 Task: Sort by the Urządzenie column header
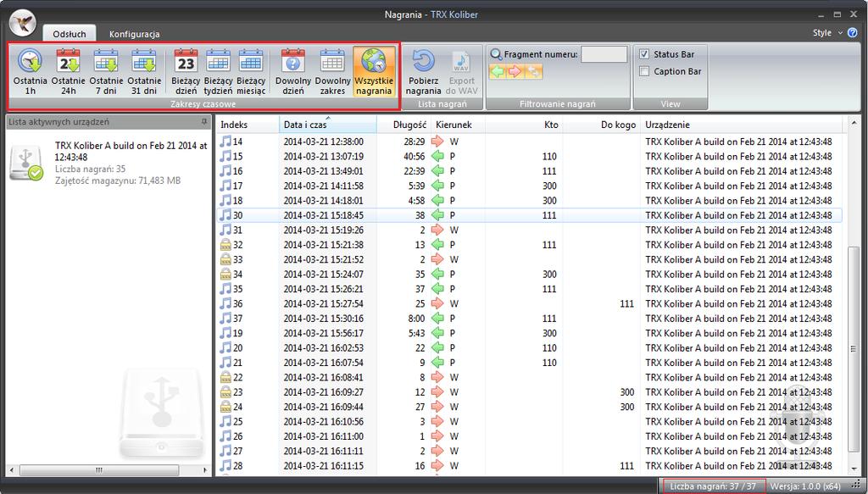point(742,125)
